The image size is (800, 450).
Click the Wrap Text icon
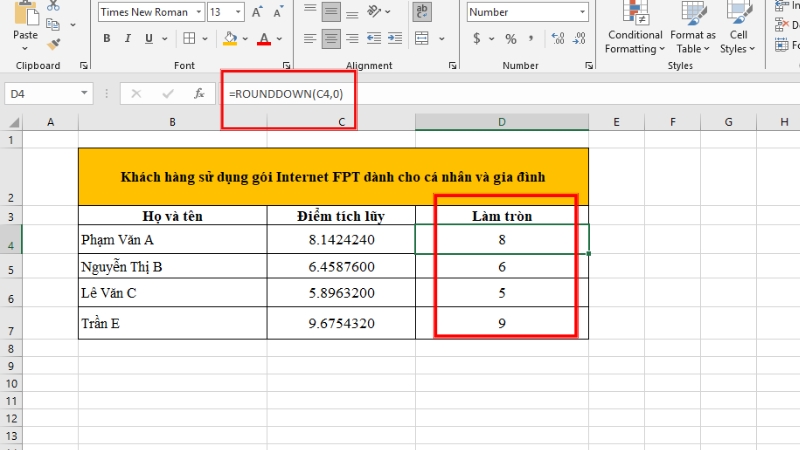point(422,12)
